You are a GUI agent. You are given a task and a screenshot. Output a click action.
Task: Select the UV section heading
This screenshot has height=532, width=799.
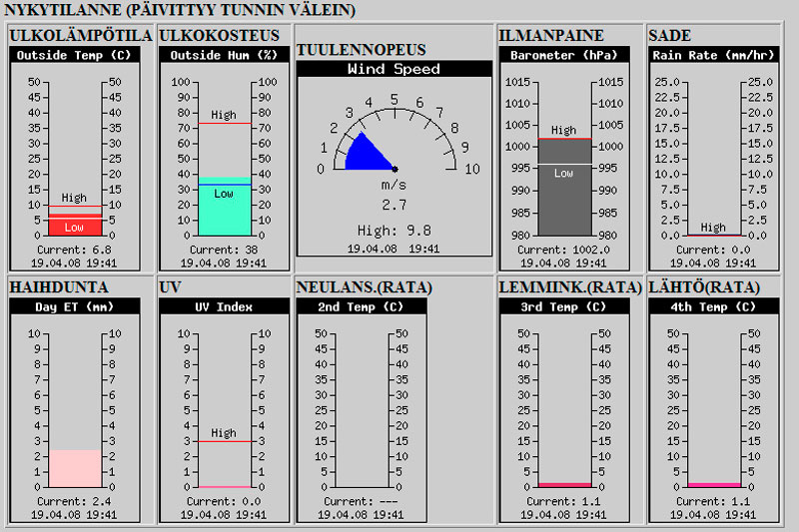(170, 287)
